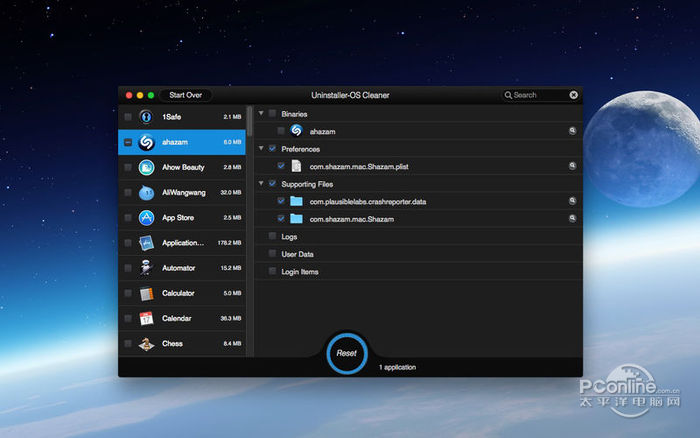The image size is (700, 438).
Task: Collapse the Supporting Files group
Action: tap(261, 184)
